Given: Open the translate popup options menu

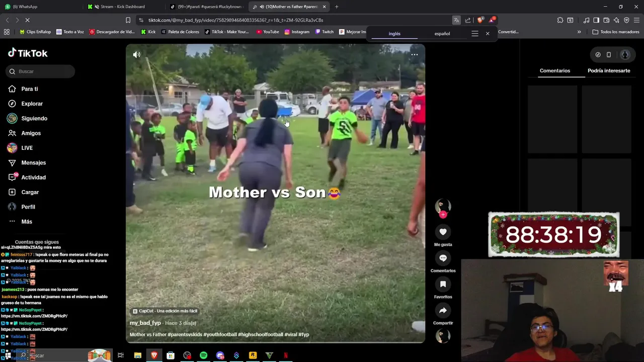Looking at the screenshot, I should coord(475,34).
